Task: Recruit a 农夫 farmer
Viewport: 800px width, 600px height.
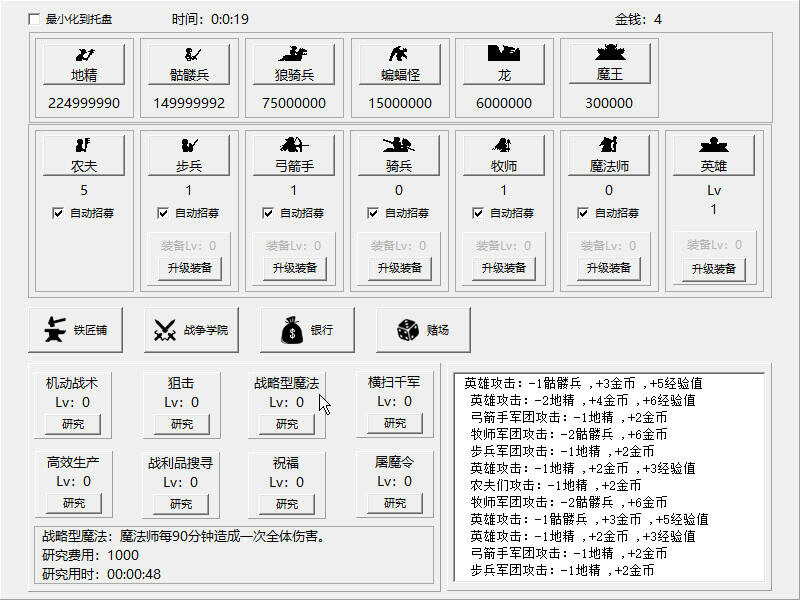Action: pyautogui.click(x=84, y=155)
